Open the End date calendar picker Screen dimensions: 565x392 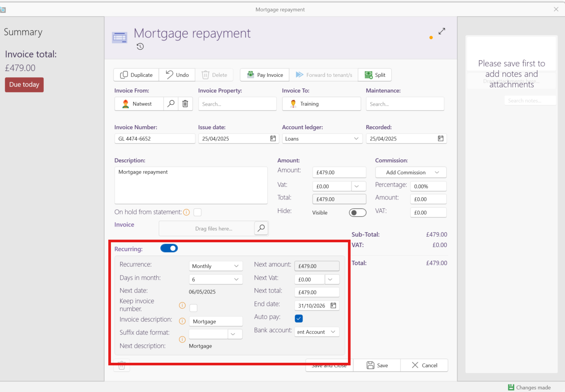tap(333, 306)
